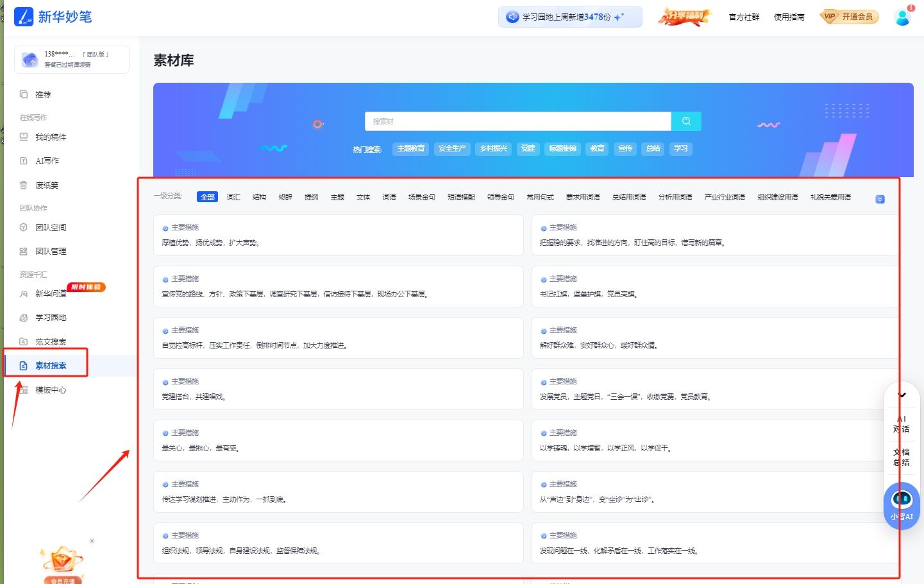Viewport: 924px width, 584px height.
Task: Switch to the 礼貌关爱用语 category
Action: click(x=830, y=197)
